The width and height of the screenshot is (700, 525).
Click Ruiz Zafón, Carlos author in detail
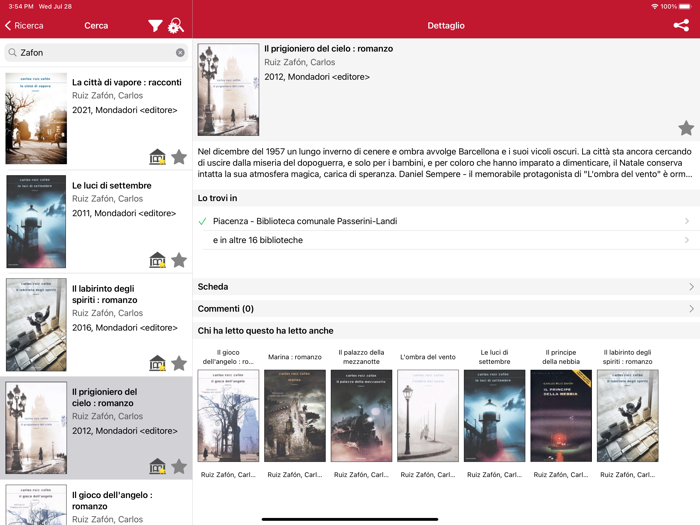[x=300, y=62]
